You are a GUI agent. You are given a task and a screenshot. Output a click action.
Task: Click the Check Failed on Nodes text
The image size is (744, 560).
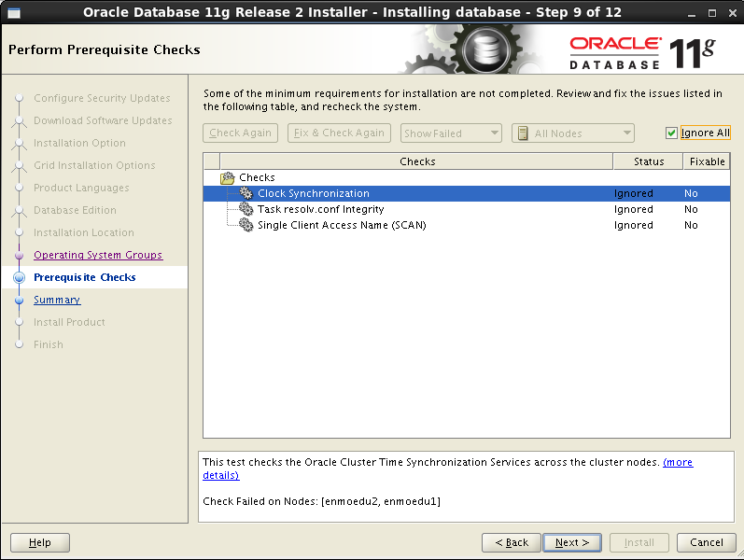coord(321,501)
